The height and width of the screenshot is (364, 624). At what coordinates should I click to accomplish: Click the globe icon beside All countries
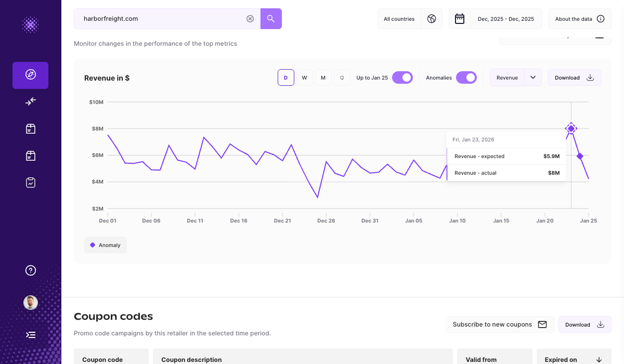432,18
